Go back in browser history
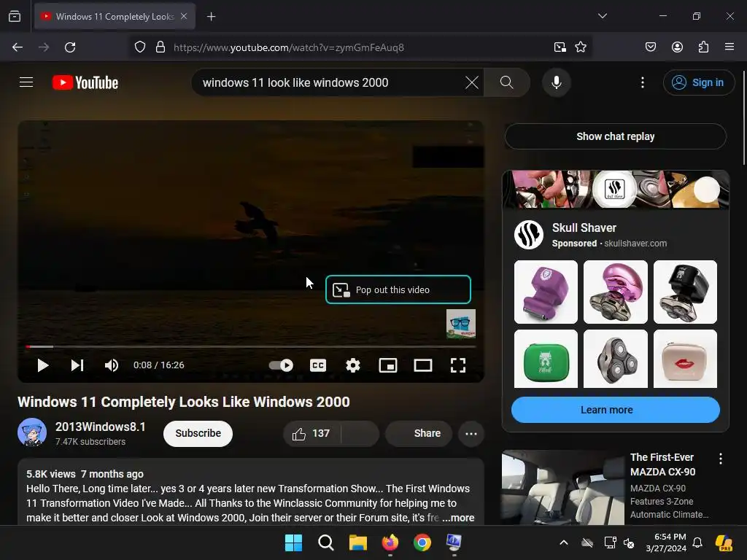 (x=18, y=47)
